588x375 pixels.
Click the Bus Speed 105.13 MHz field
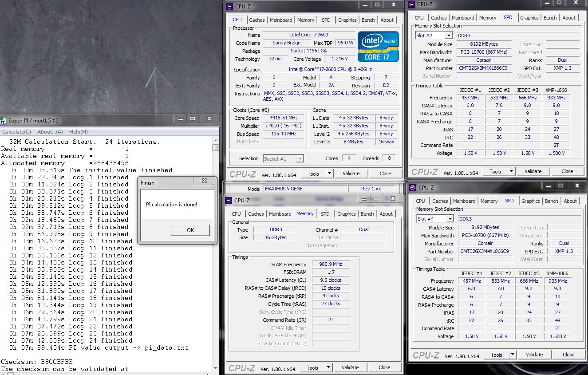(x=284, y=134)
